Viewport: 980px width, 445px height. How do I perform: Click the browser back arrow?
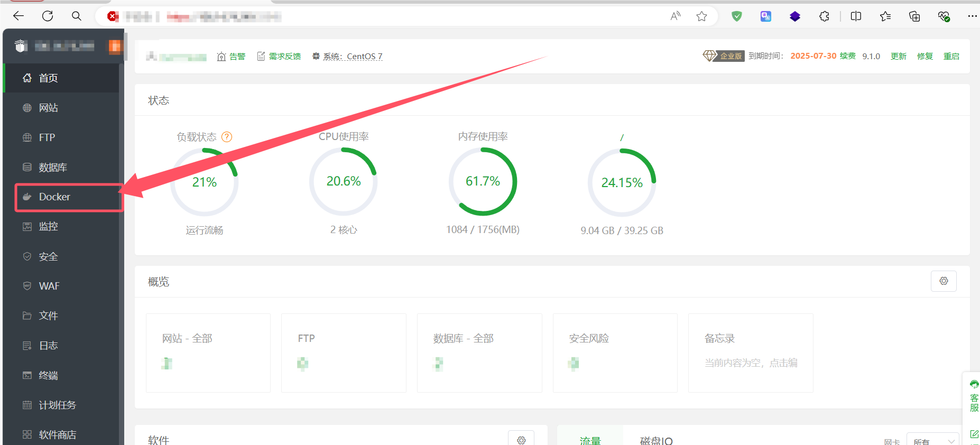(x=19, y=16)
